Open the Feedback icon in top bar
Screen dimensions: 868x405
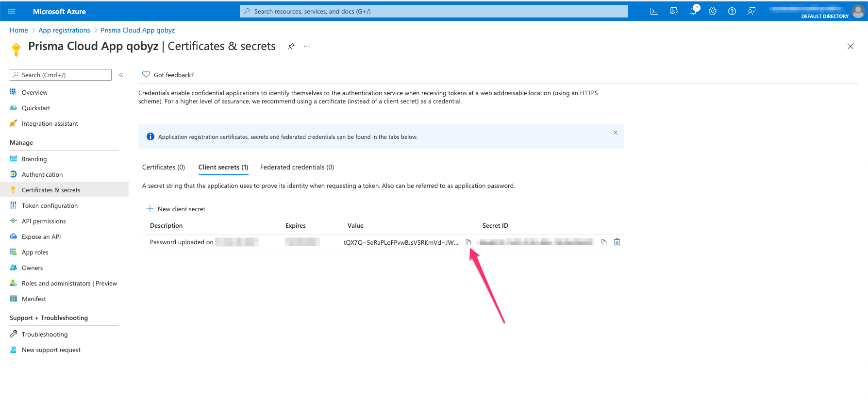[751, 11]
